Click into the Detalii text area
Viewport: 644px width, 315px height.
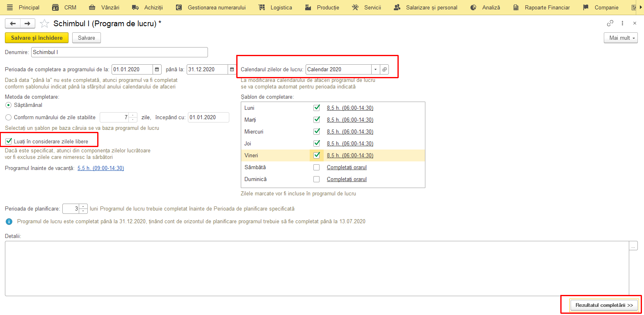317,268
